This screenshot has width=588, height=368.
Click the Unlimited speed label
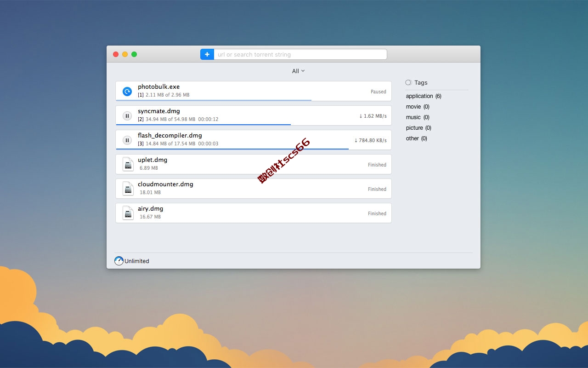137,261
